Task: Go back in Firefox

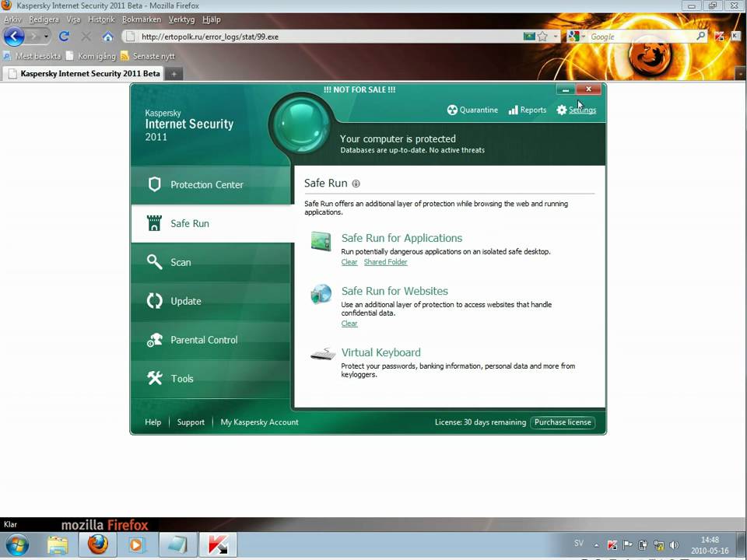Action: 14,37
